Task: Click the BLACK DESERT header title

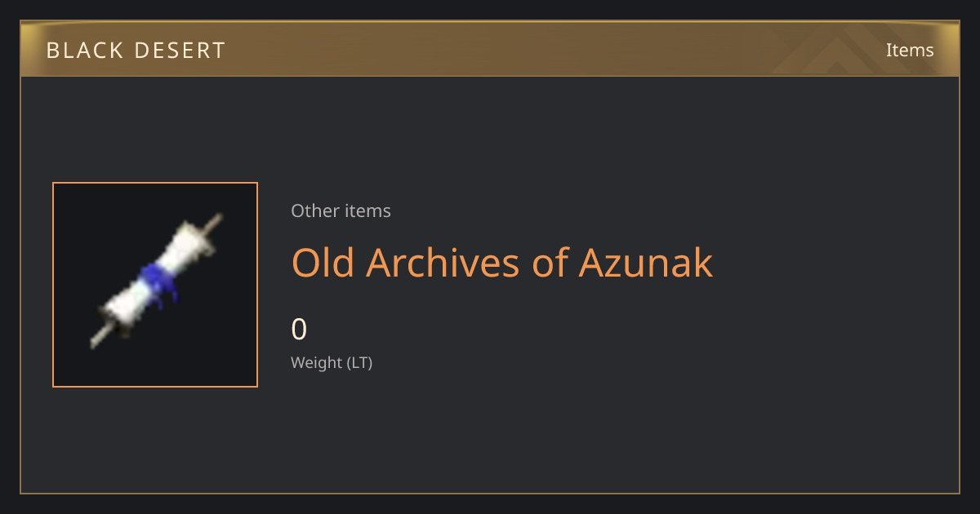Action: point(136,51)
